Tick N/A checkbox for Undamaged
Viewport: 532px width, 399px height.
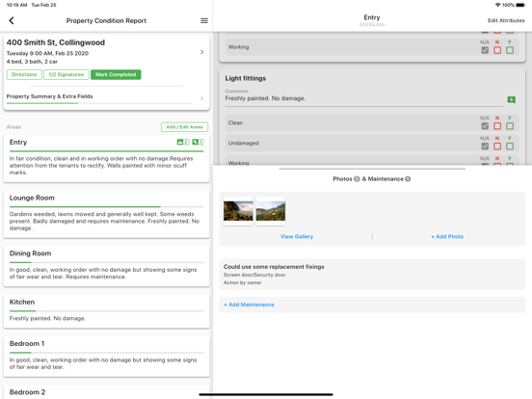point(485,146)
